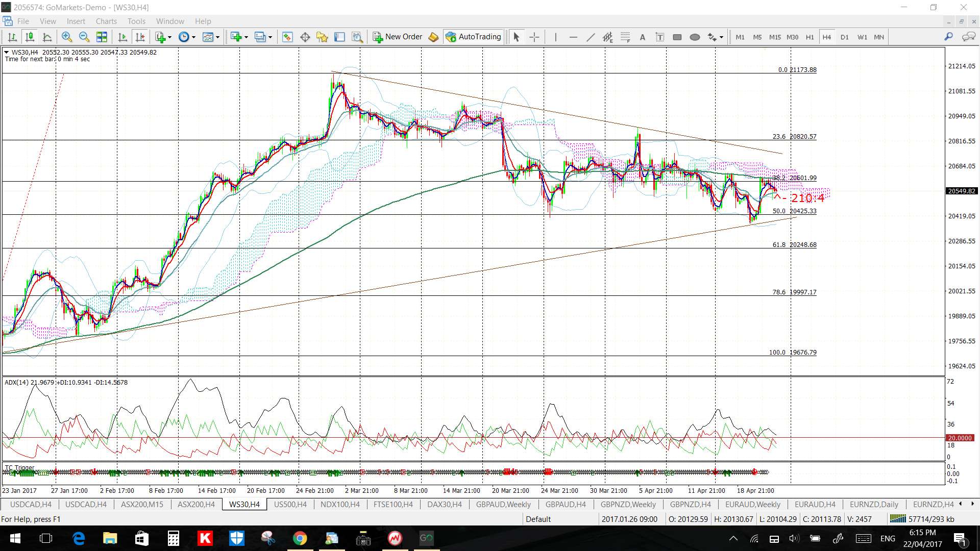Open the templates icon
Viewport: 980px width, 551px height.
[x=208, y=37]
